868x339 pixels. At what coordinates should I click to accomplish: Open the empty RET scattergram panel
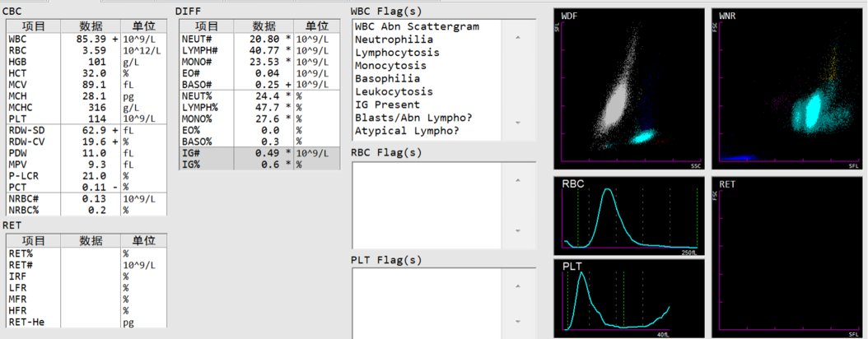(x=789, y=257)
